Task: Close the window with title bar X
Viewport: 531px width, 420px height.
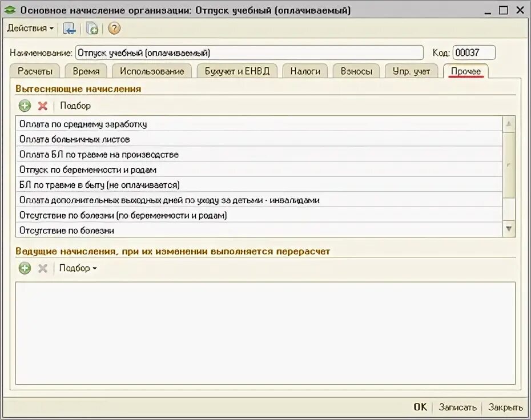Action: pos(520,10)
